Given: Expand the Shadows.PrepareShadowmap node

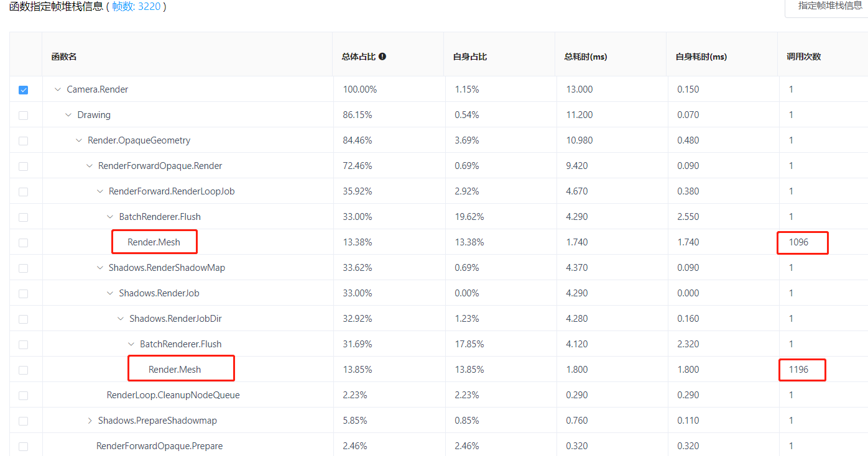Looking at the screenshot, I should (x=90, y=421).
